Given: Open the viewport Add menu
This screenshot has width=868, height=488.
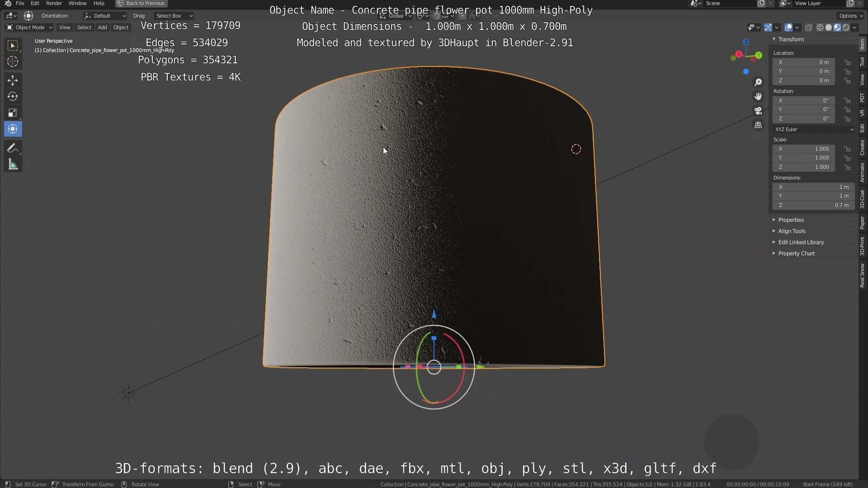Looking at the screenshot, I should (x=103, y=28).
